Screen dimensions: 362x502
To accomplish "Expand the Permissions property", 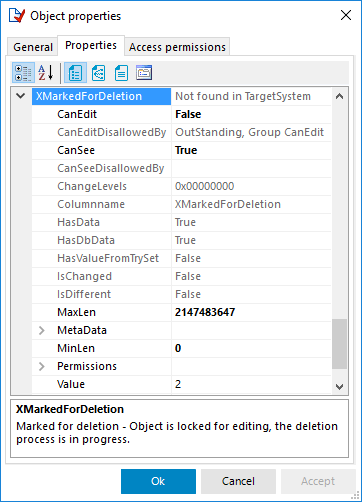I will tap(42, 366).
